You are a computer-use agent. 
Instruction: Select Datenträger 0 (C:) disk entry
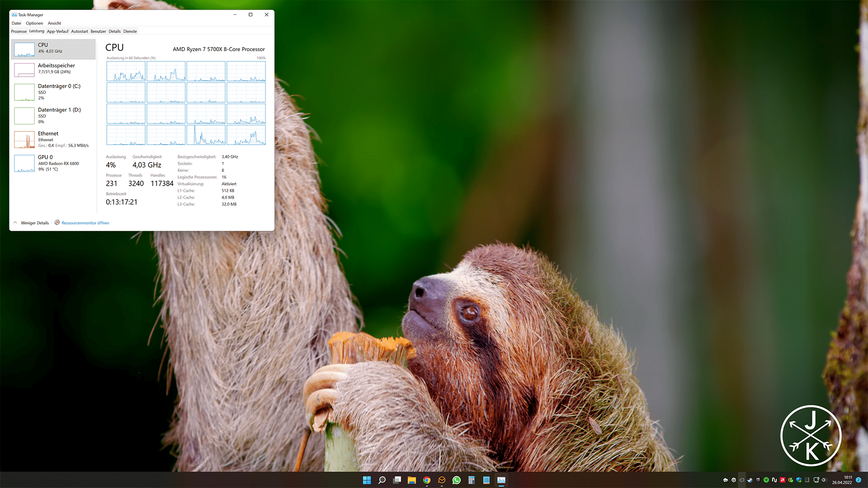(x=53, y=92)
